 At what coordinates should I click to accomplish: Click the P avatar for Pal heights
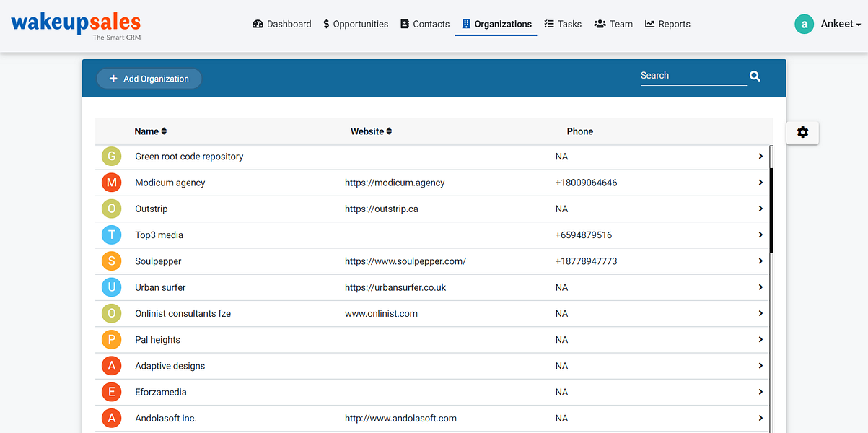(x=111, y=339)
